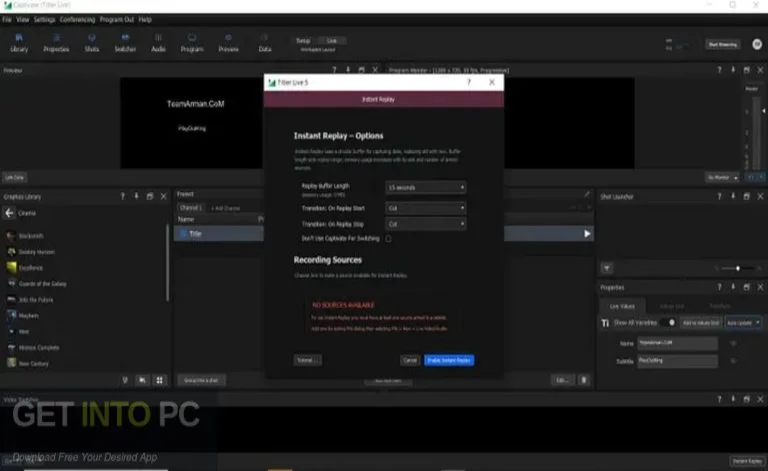Click Cancel in the Instant Replay dialog

409,360
